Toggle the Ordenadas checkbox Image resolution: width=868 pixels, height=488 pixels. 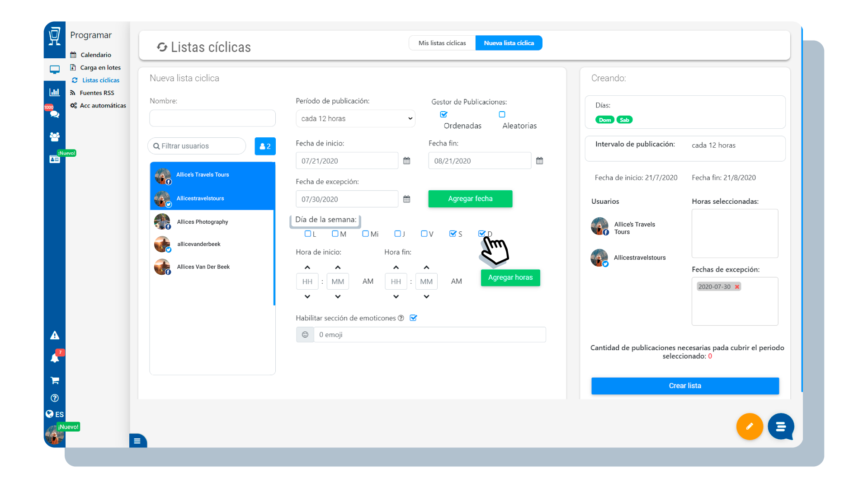(x=443, y=114)
